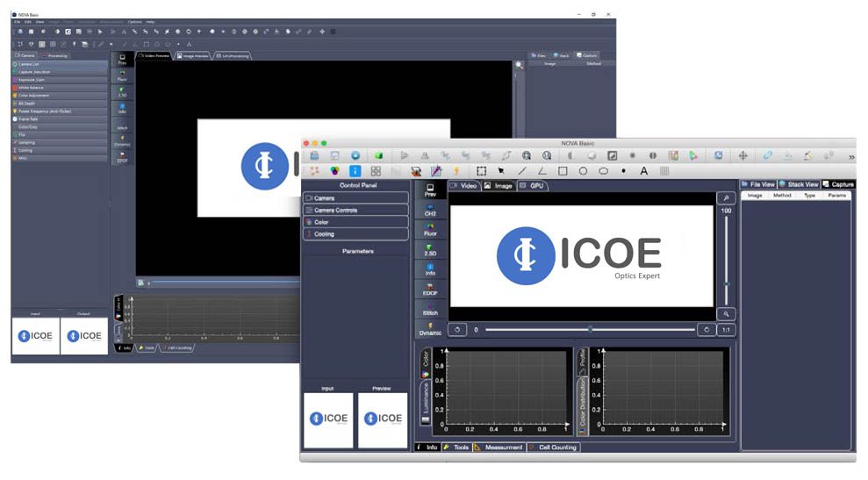Click the move crosshair arrows icon
Screen dimensions: 868x480
pyautogui.click(x=742, y=156)
